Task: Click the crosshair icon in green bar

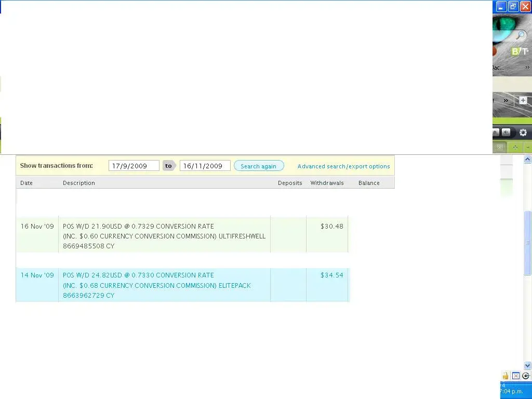Action: click(515, 148)
